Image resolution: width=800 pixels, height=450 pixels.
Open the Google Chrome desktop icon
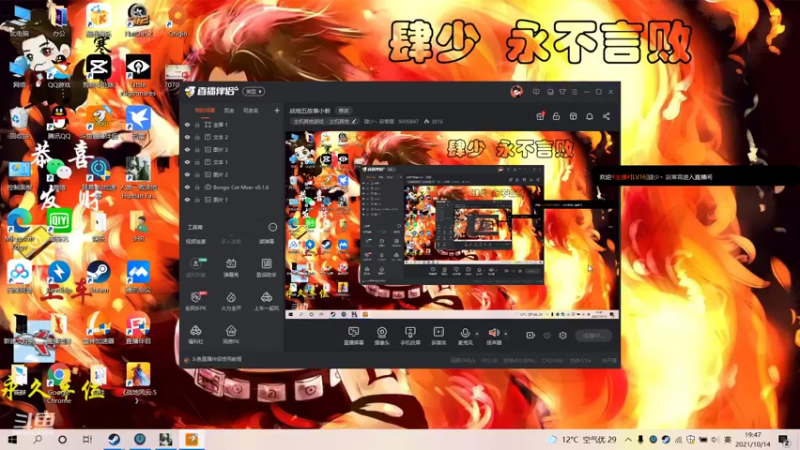(x=59, y=384)
